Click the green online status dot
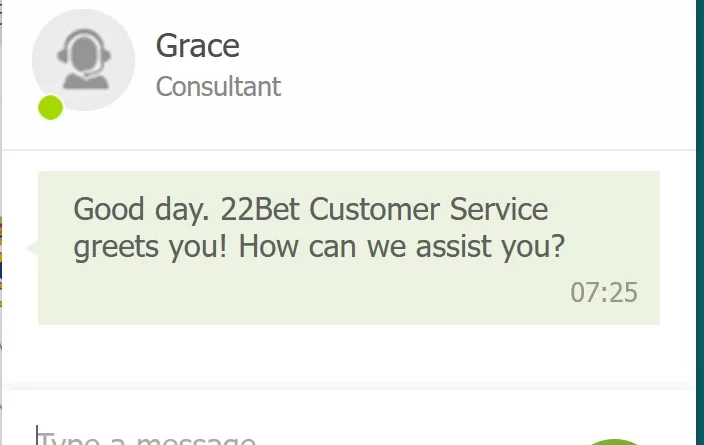The height and width of the screenshot is (445, 704). click(x=50, y=107)
